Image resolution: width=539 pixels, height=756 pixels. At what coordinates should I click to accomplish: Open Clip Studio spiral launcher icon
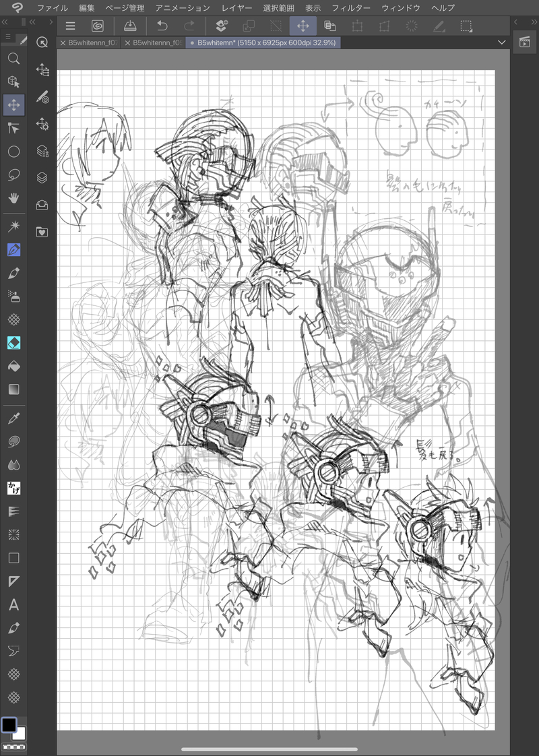tap(98, 26)
